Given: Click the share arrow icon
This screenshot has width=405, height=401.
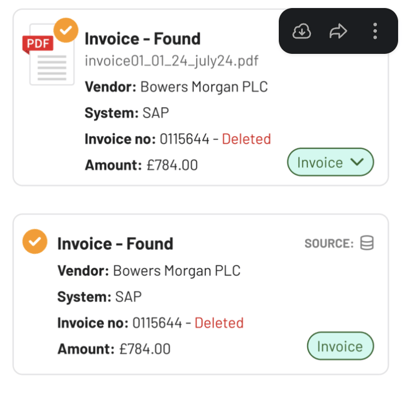Looking at the screenshot, I should 338,31.
